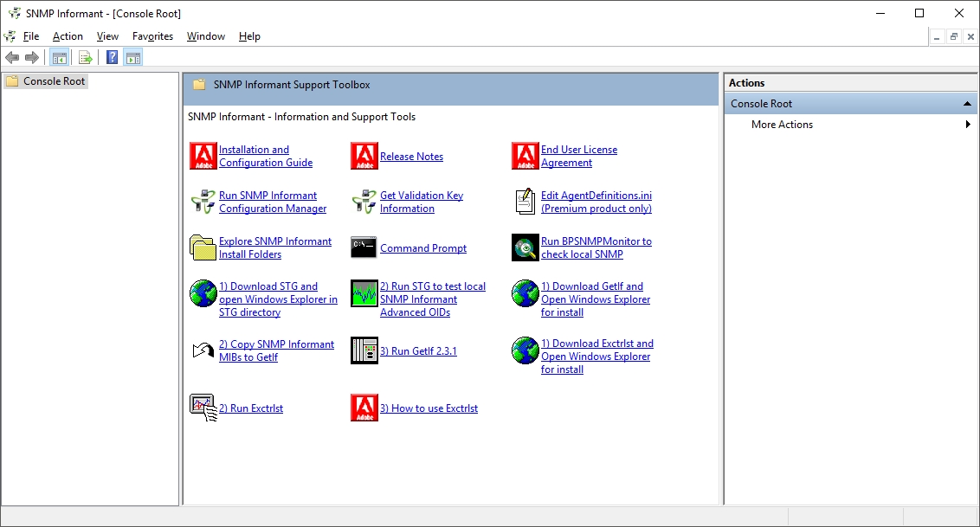Open the End User License Agreement link
The height and width of the screenshot is (527, 980).
coord(579,156)
